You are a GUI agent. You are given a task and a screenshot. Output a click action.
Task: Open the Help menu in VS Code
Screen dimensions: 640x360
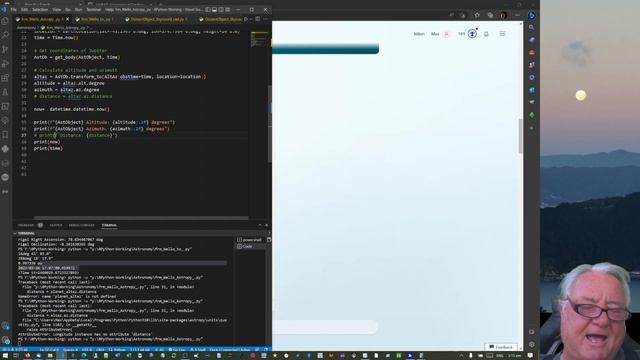coord(109,9)
